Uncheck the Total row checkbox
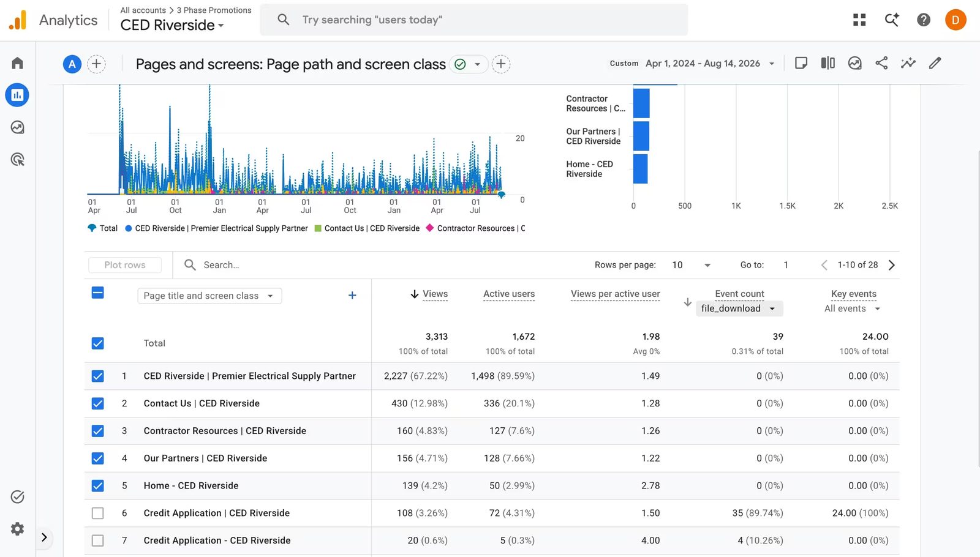 coord(97,343)
